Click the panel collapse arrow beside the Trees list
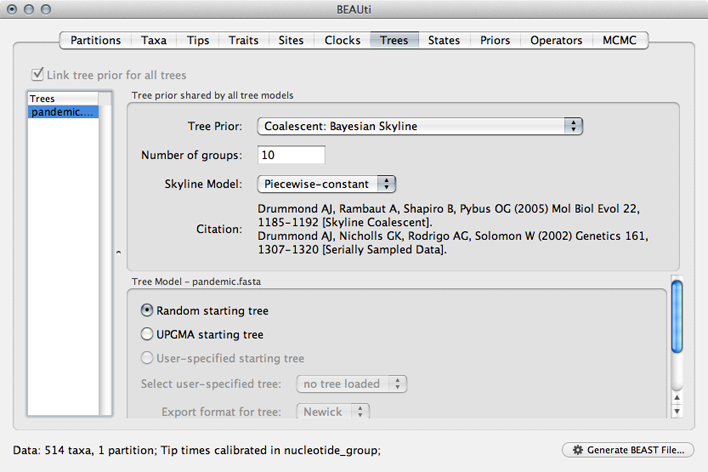708x472 pixels. point(118,252)
